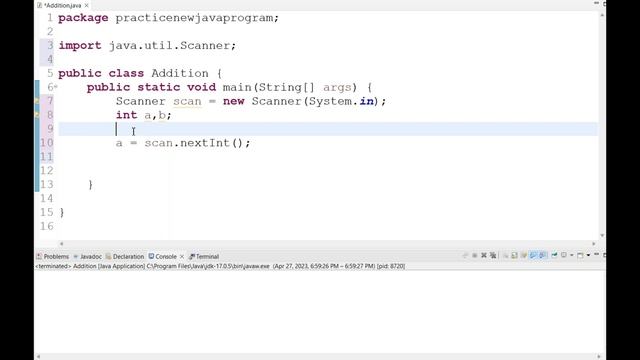Click warning marker beside line 7
The width and height of the screenshot is (640, 360).
tap(37, 101)
